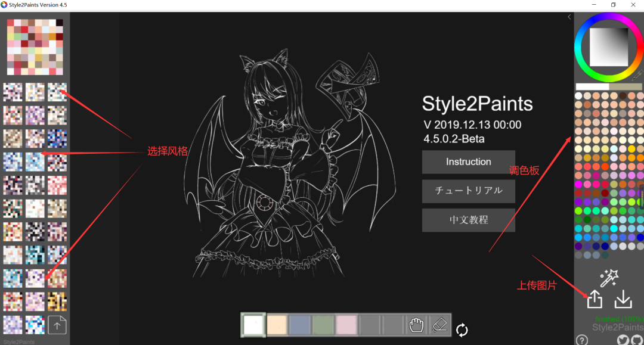This screenshot has height=345, width=644.
Task: Select the sage green swatch in bottom bar
Action: coord(323,325)
